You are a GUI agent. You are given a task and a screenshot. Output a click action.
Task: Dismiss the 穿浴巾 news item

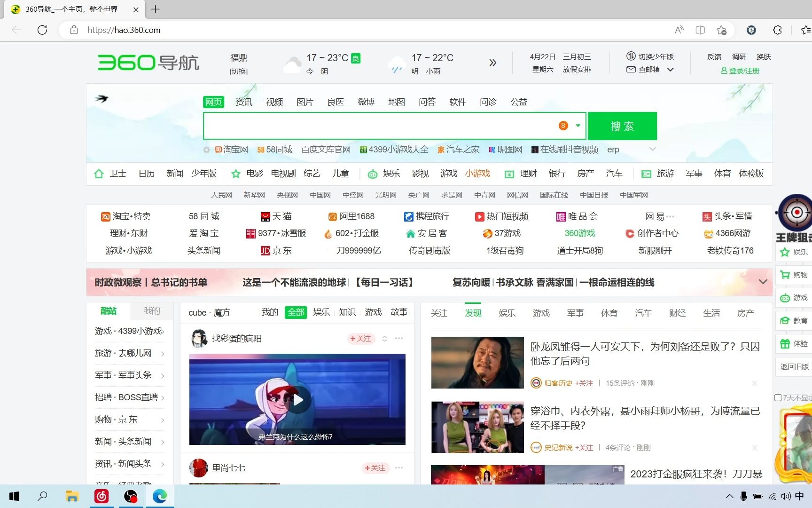[755, 448]
